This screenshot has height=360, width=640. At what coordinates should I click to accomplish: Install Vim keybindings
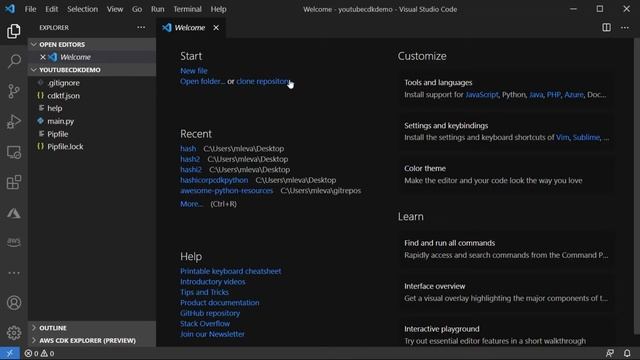click(562, 138)
